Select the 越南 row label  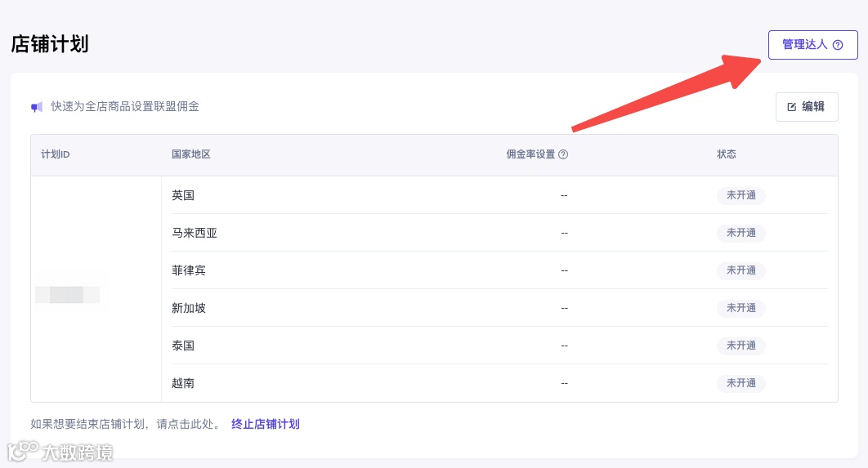coord(183,383)
